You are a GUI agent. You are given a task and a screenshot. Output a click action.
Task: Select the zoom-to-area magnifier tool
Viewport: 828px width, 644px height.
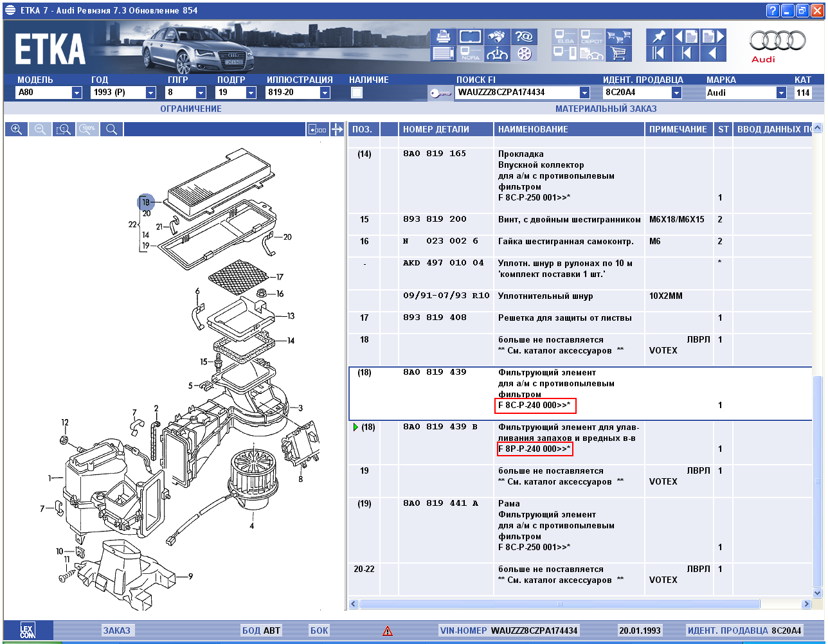64,129
